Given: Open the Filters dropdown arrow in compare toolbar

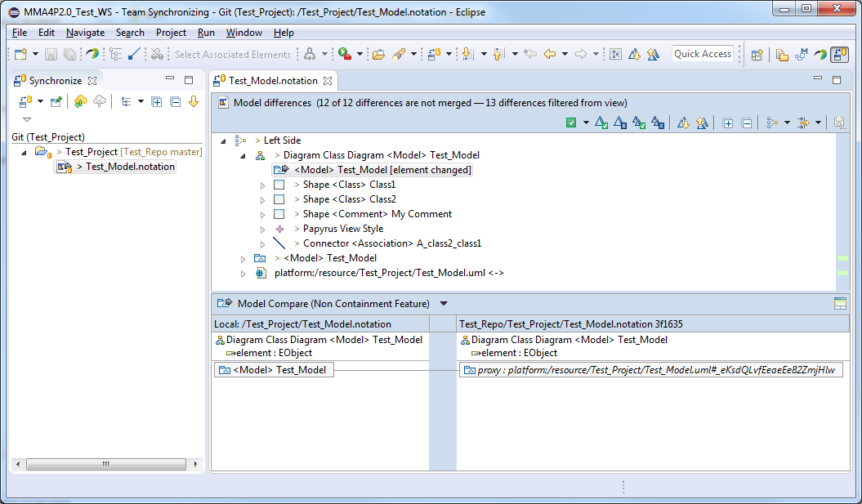Looking at the screenshot, I should click(x=819, y=123).
